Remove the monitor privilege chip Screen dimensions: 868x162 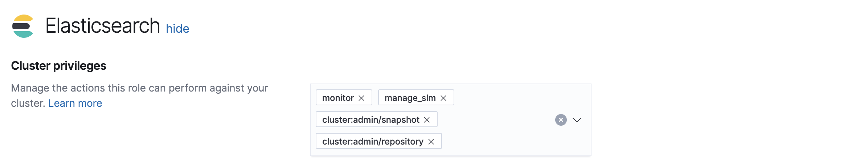coord(361,98)
